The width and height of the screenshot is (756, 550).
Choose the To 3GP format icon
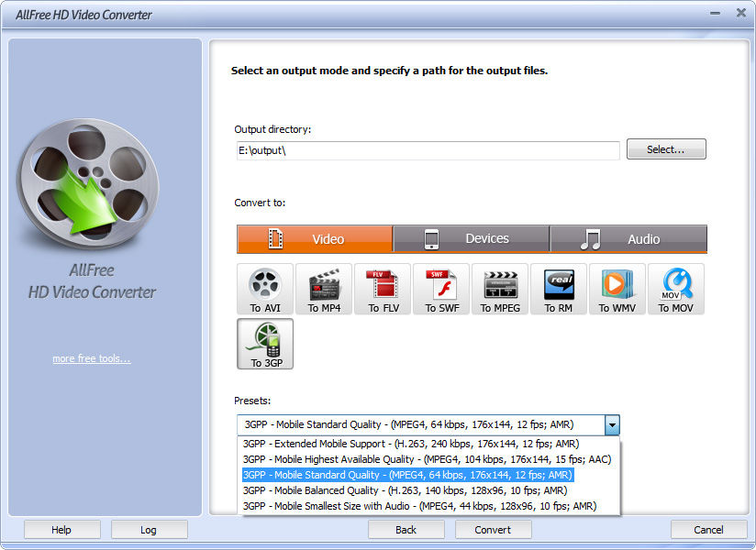point(265,344)
